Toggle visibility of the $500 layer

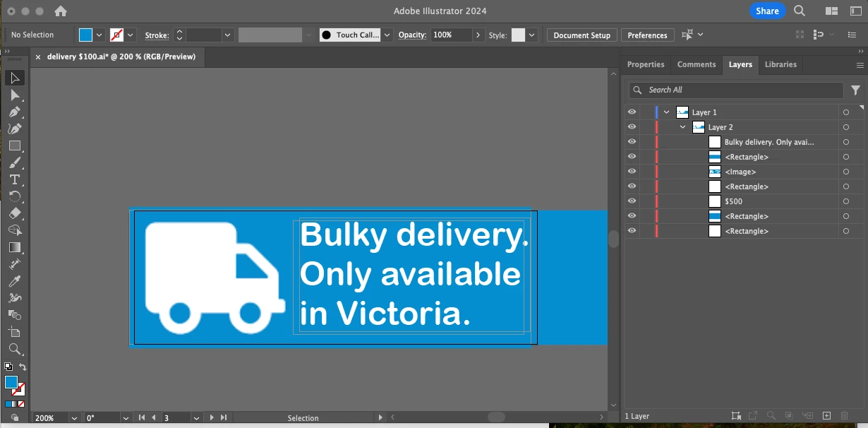(632, 201)
